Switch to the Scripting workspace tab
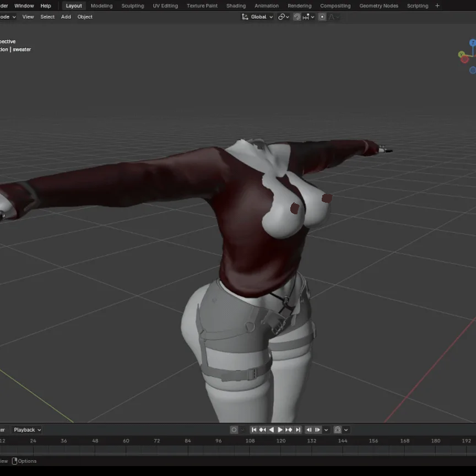Viewport: 476px width, 476px height. click(418, 6)
